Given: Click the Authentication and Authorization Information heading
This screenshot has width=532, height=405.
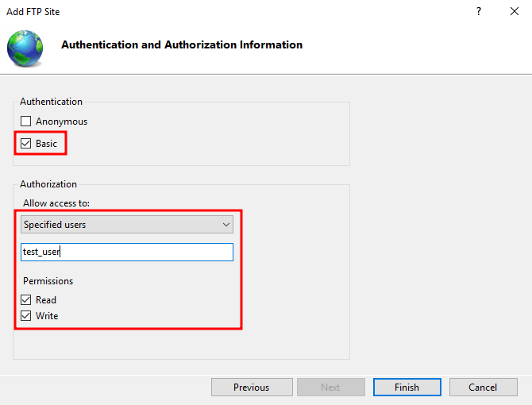Looking at the screenshot, I should tap(182, 44).
